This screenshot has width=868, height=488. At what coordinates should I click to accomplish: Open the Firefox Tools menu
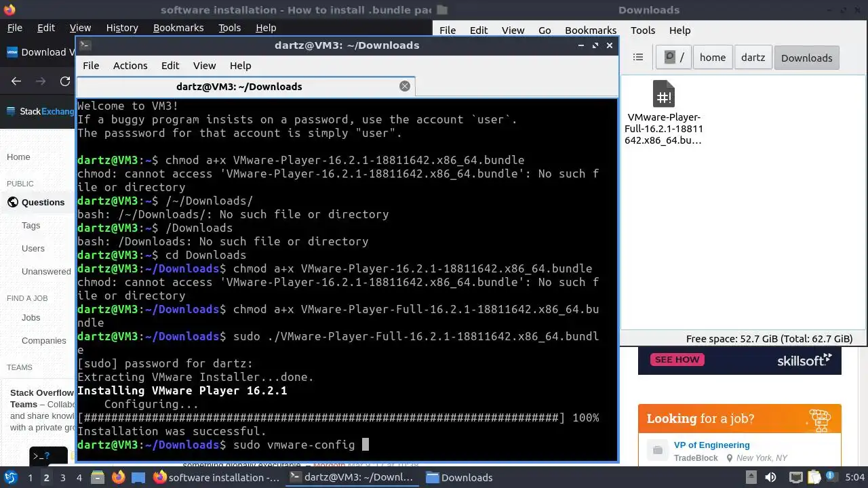coord(229,28)
